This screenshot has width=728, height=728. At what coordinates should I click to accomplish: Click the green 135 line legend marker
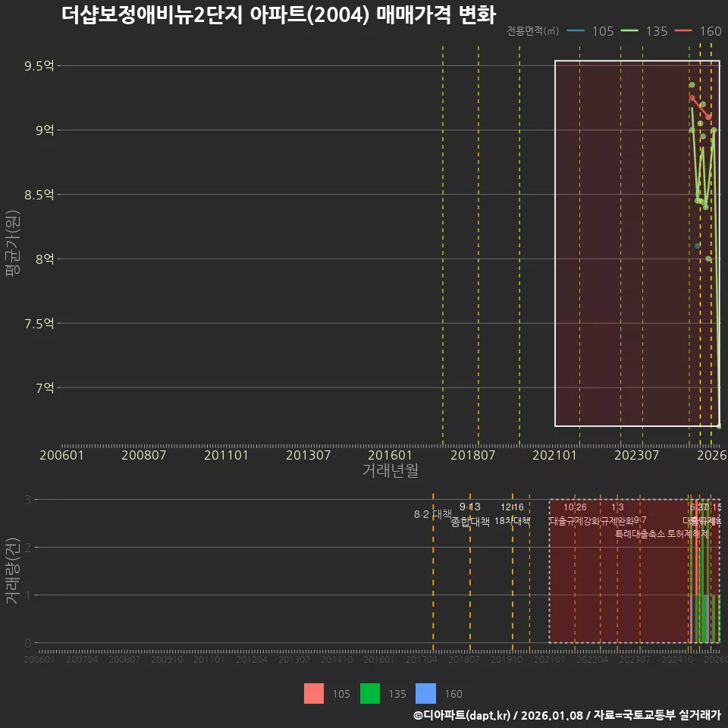(x=630, y=31)
